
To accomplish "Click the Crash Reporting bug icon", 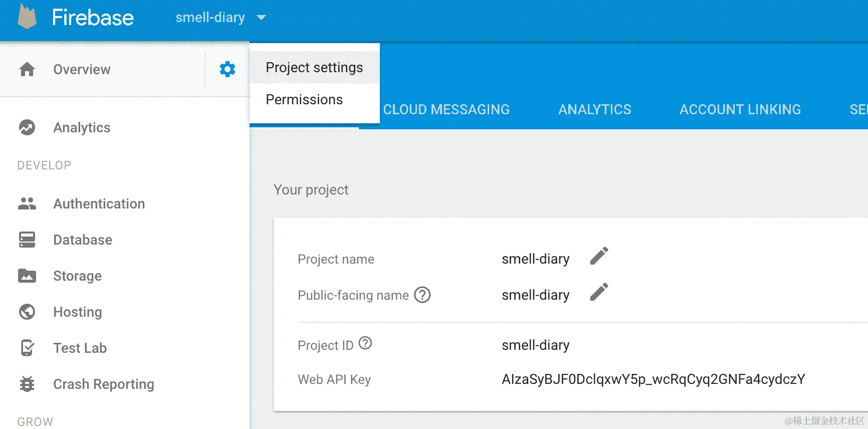I will coord(27,384).
